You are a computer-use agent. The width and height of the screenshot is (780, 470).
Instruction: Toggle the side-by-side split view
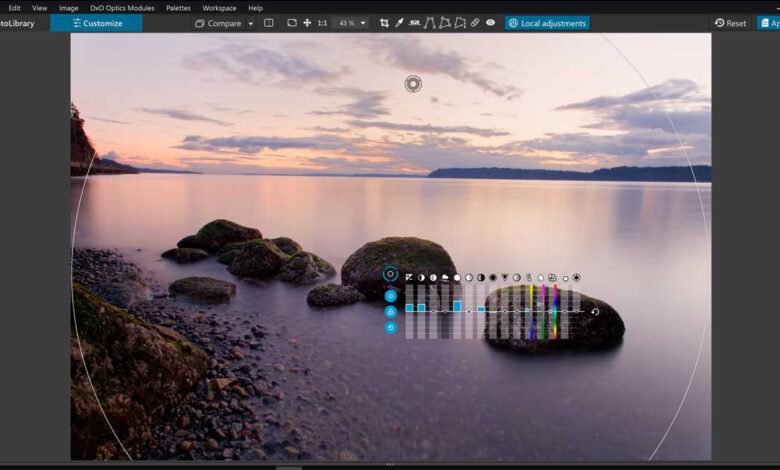coord(269,23)
